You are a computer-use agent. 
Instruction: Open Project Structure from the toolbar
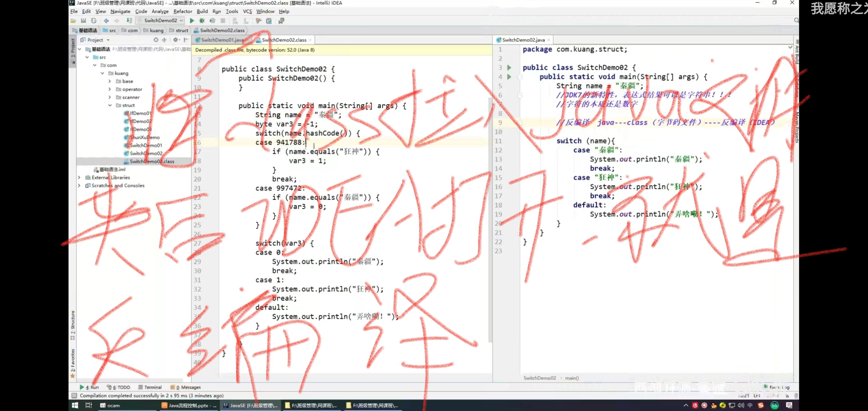[269, 21]
